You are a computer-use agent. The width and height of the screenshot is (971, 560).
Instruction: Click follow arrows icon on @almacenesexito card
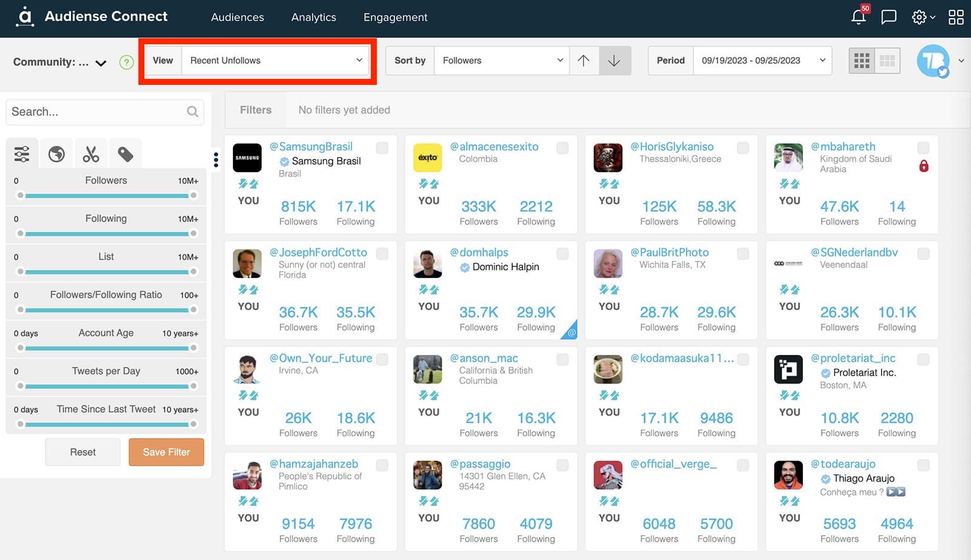(429, 184)
